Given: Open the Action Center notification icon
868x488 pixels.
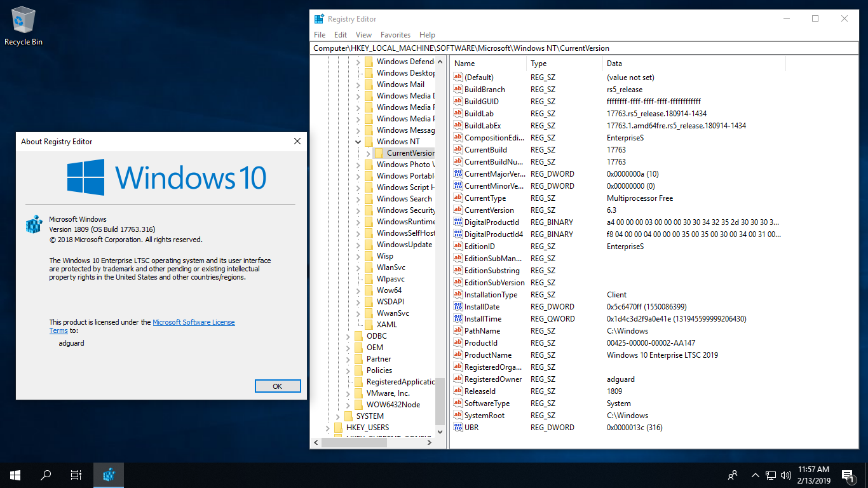Looking at the screenshot, I should pyautogui.click(x=847, y=475).
